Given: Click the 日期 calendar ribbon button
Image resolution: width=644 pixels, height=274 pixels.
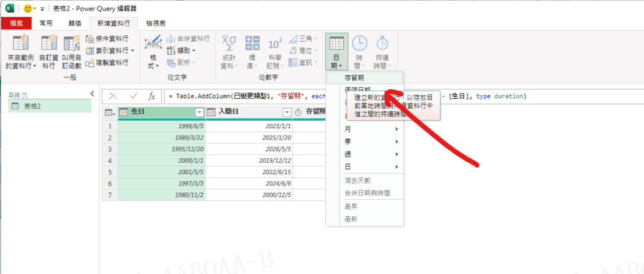Looking at the screenshot, I should point(337,44).
